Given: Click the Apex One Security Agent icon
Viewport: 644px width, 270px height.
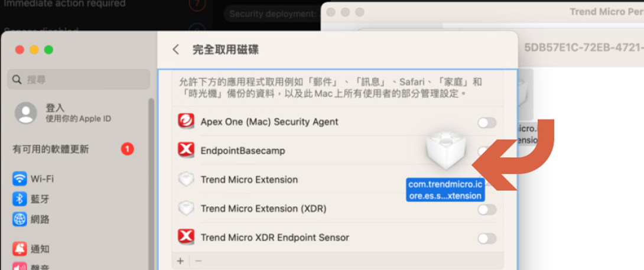Looking at the screenshot, I should coord(186,122).
